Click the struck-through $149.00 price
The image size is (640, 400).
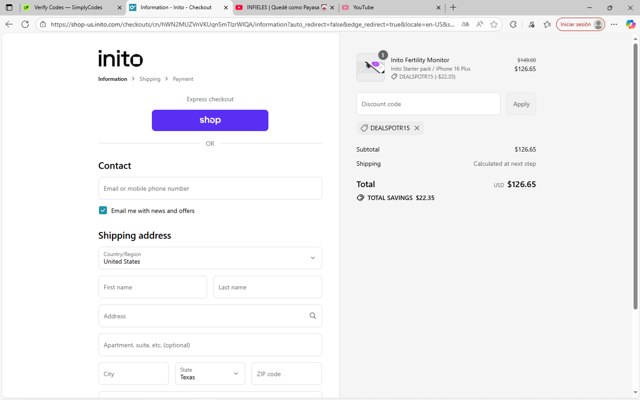[527, 60]
